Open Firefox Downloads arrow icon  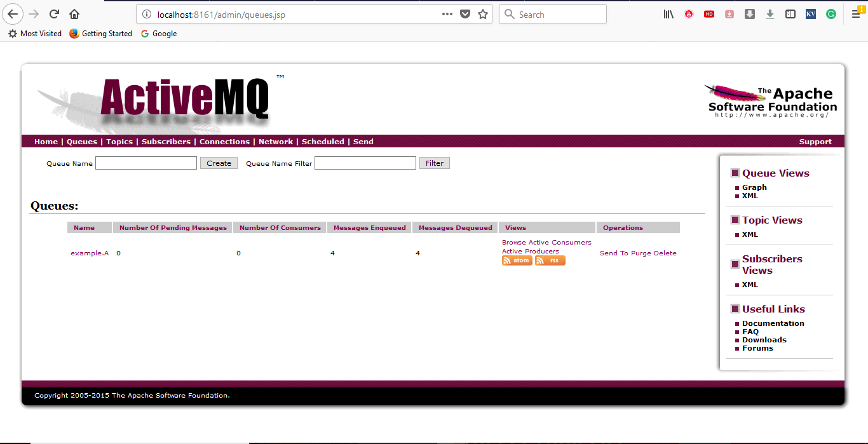pyautogui.click(x=770, y=14)
